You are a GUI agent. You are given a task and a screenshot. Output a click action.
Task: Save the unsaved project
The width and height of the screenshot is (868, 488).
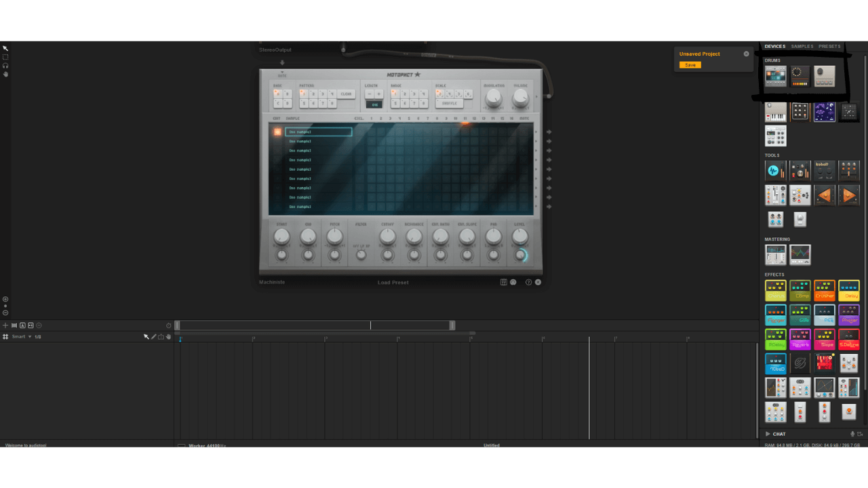pos(691,64)
